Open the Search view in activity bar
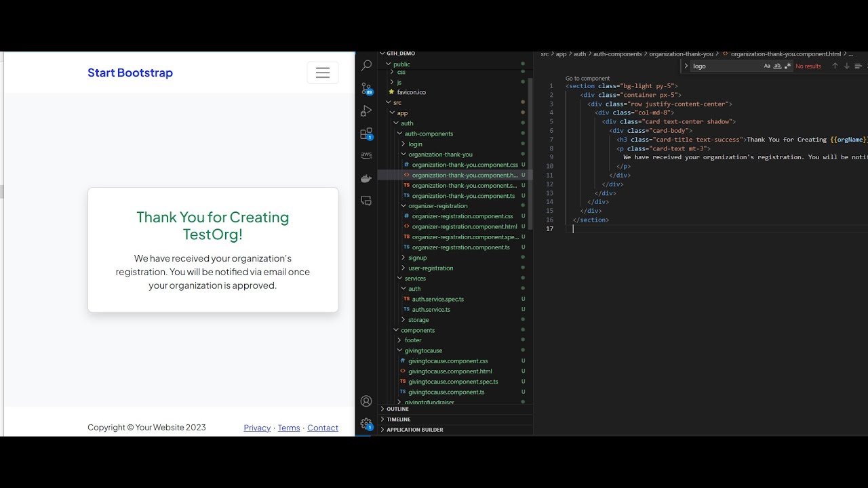The image size is (868, 488). click(x=366, y=66)
